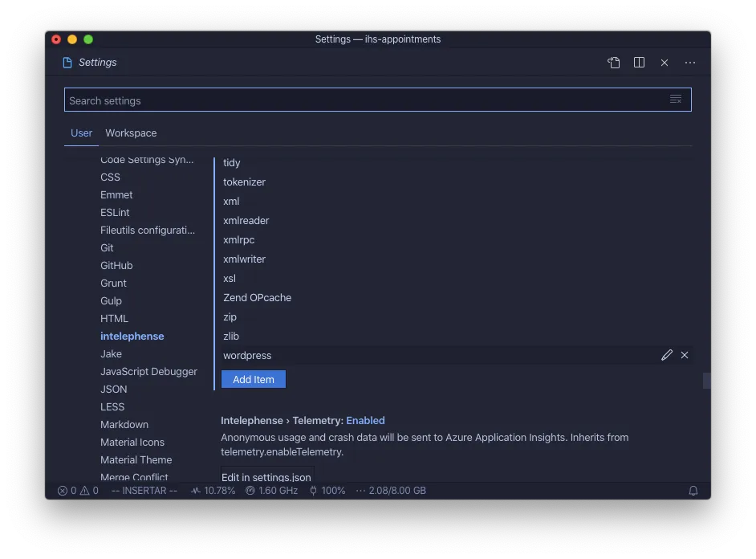This screenshot has height=559, width=756.
Task: Open GitHub settings category
Action: coord(116,265)
